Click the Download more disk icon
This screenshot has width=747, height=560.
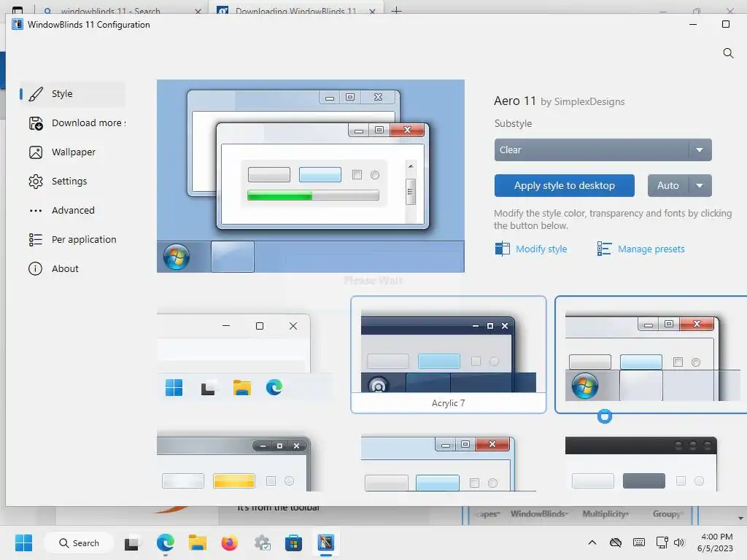(36, 123)
